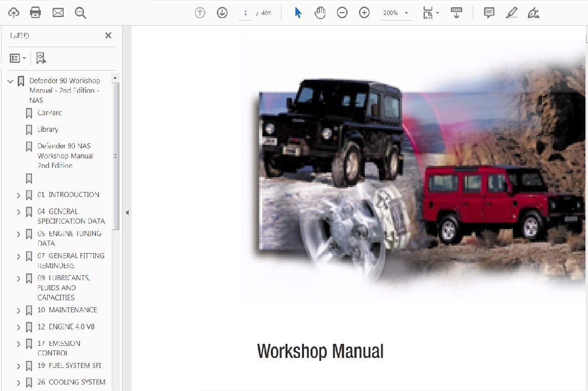The width and height of the screenshot is (588, 391).
Task: Select the 01 INTRODUCTION bookmark text
Action: point(68,194)
